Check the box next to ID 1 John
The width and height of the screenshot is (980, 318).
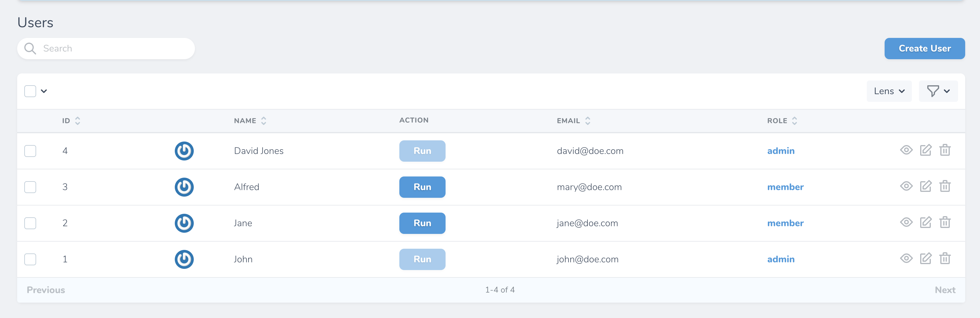pos(30,259)
